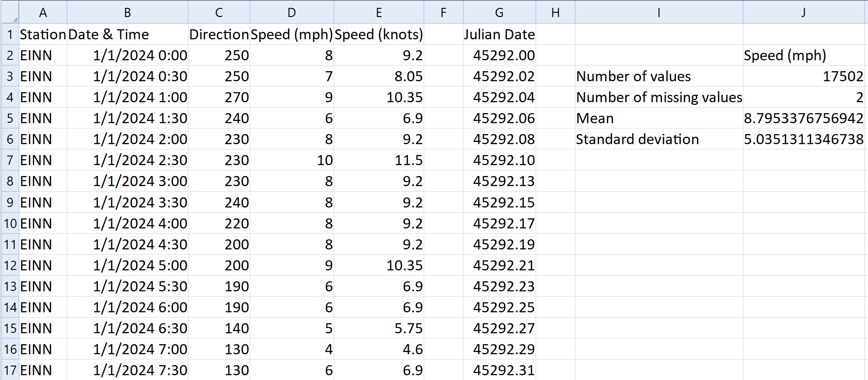Select the Number of missing values cell

coord(659,97)
